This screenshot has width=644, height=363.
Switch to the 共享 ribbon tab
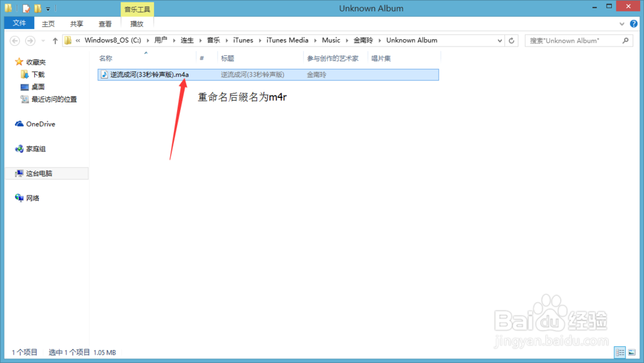click(77, 24)
